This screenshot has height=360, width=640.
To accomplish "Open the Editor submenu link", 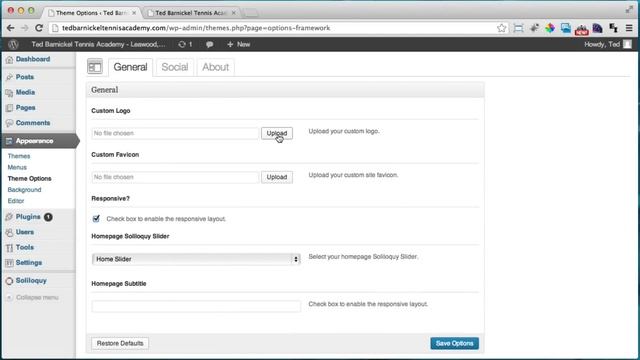I will pos(16,201).
